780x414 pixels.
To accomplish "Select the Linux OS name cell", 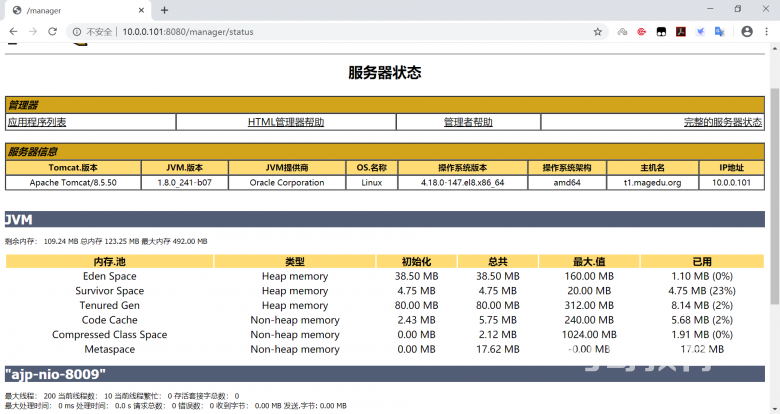I will tap(372, 183).
